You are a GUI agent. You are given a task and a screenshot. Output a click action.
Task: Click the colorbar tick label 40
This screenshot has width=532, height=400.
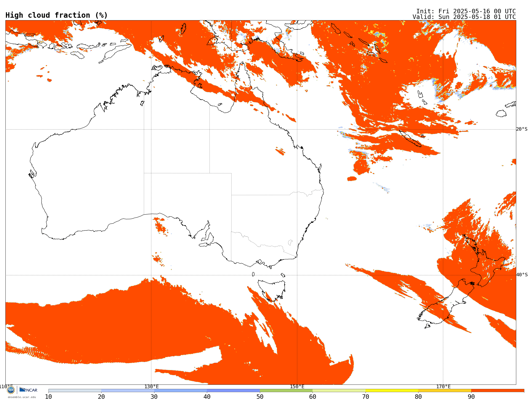click(x=207, y=397)
